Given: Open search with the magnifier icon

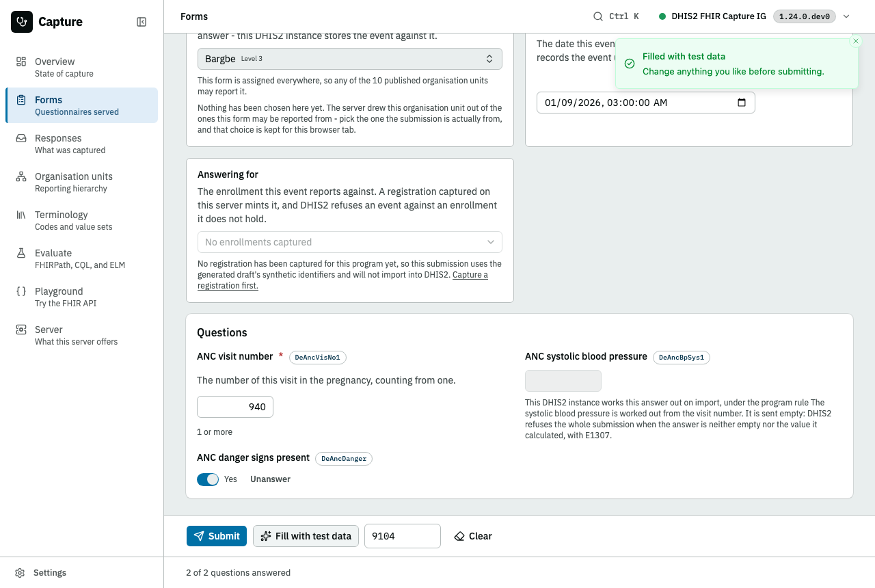Looking at the screenshot, I should click(598, 16).
